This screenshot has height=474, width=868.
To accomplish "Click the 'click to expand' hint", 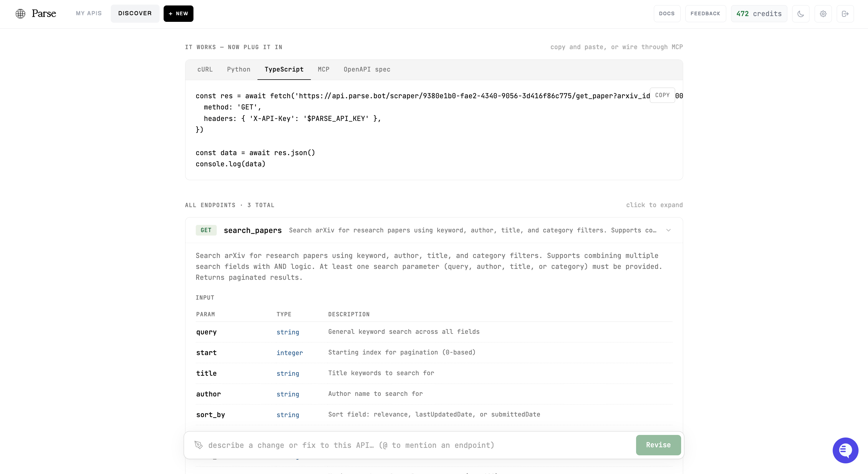I will 654,205.
